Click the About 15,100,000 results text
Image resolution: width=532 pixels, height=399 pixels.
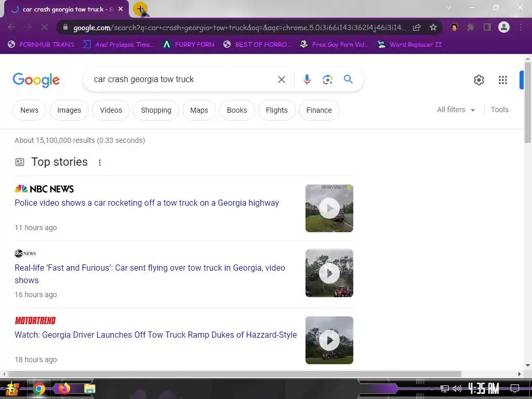click(x=79, y=140)
